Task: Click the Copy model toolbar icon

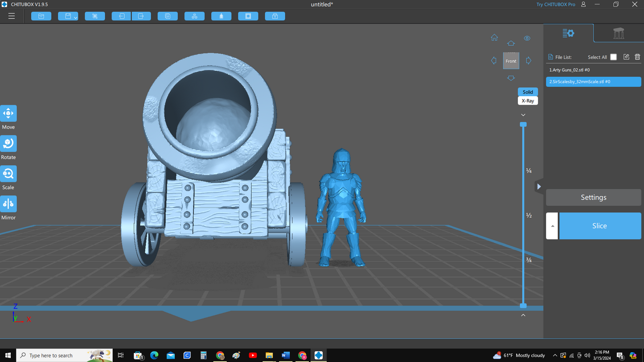Action: 168,16
